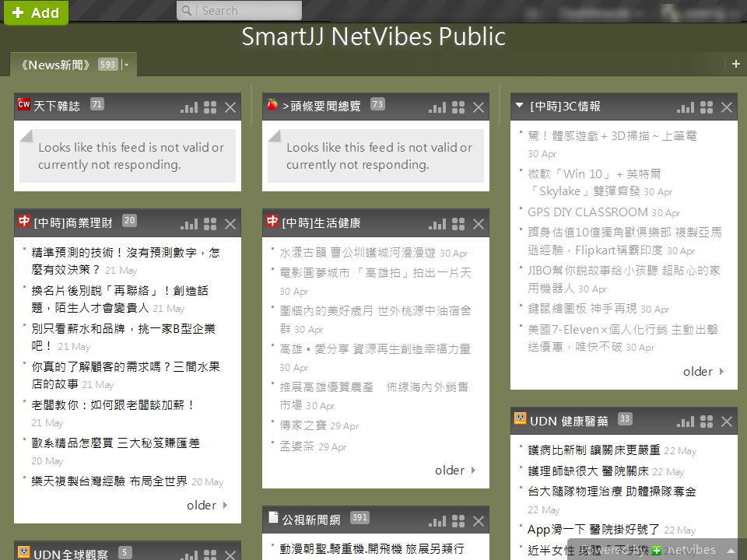Close the [中時]生活健康 widget
The width and height of the screenshot is (747, 560).
tap(479, 224)
